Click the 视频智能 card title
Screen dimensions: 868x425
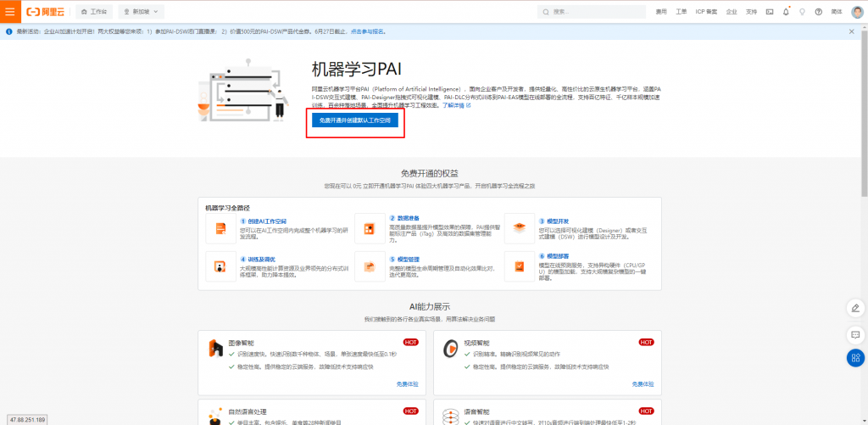(x=476, y=343)
